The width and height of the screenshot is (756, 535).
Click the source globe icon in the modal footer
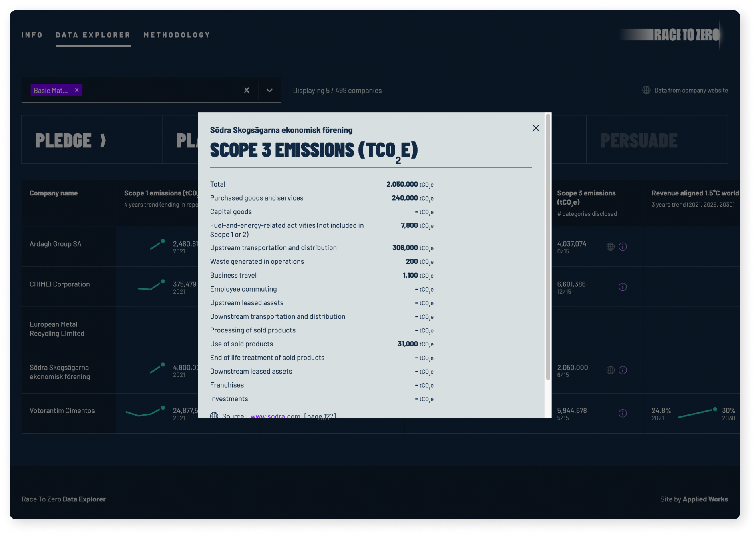(x=214, y=416)
